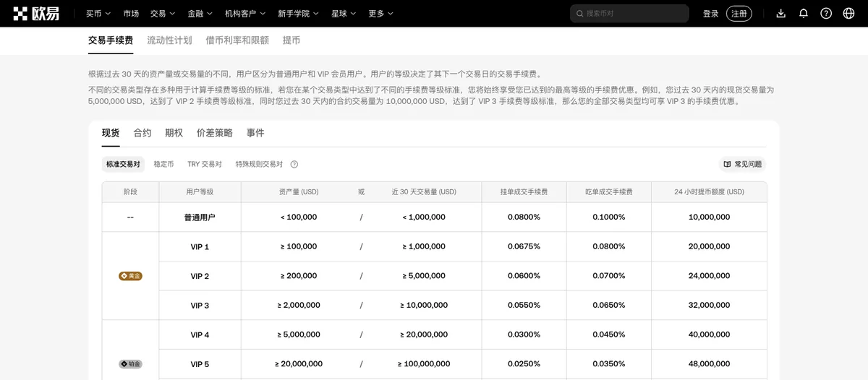Image resolution: width=868 pixels, height=380 pixels.
Task: Click the 24,000,000 withdrawal limit value
Action: coord(709,276)
